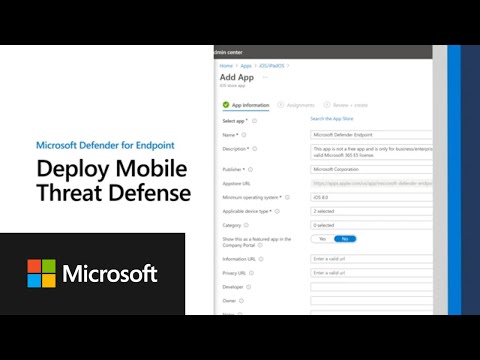480x360 pixels.
Task: Click info icon next to Company Portal
Action: tap(260, 245)
